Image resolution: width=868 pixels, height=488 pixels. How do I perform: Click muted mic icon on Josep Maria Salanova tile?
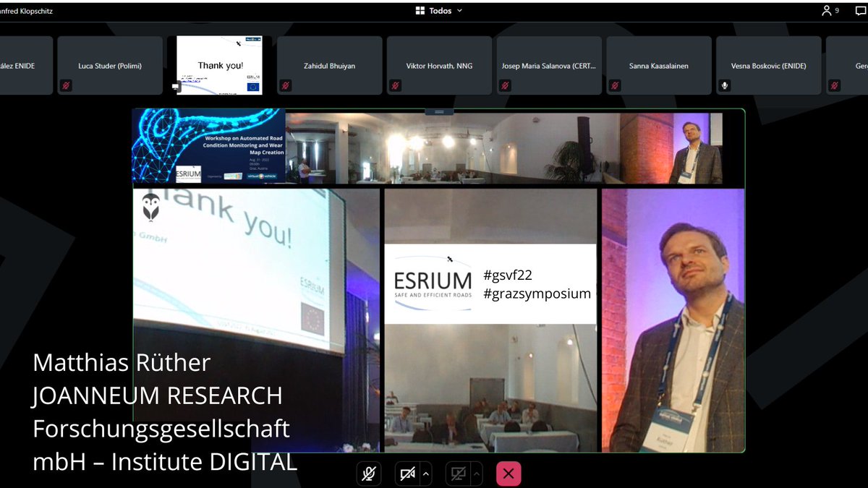tap(506, 86)
